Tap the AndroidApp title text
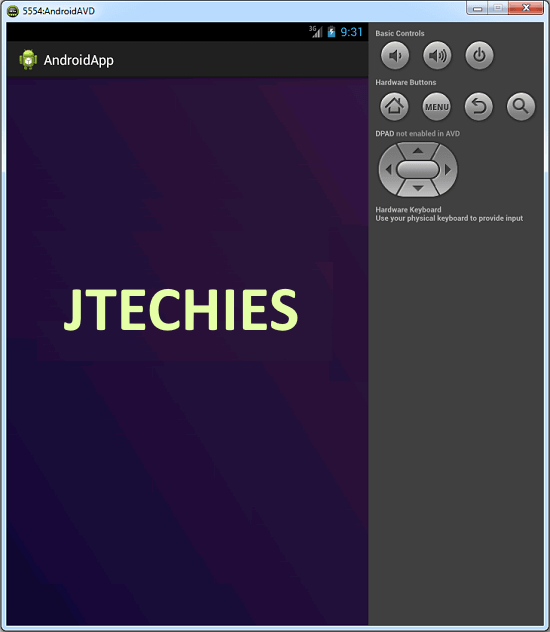Screen dimensions: 550x632 [x=79, y=60]
